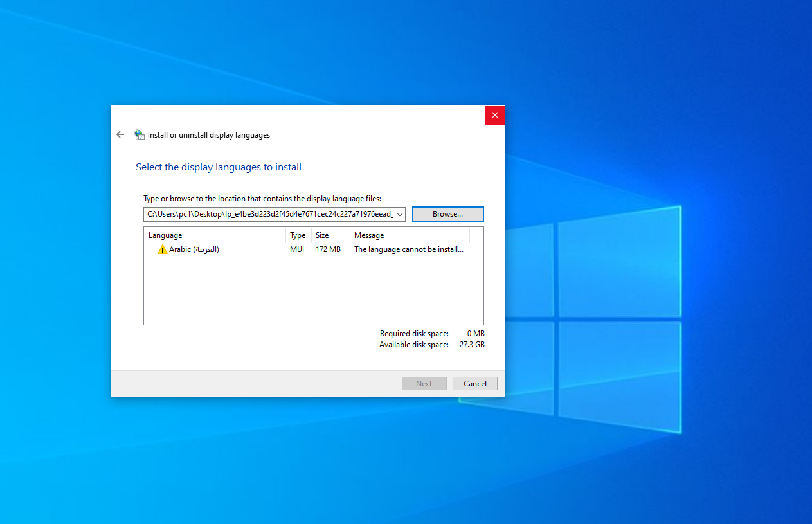Sort by the Size column header
This screenshot has width=812, height=524.
330,235
